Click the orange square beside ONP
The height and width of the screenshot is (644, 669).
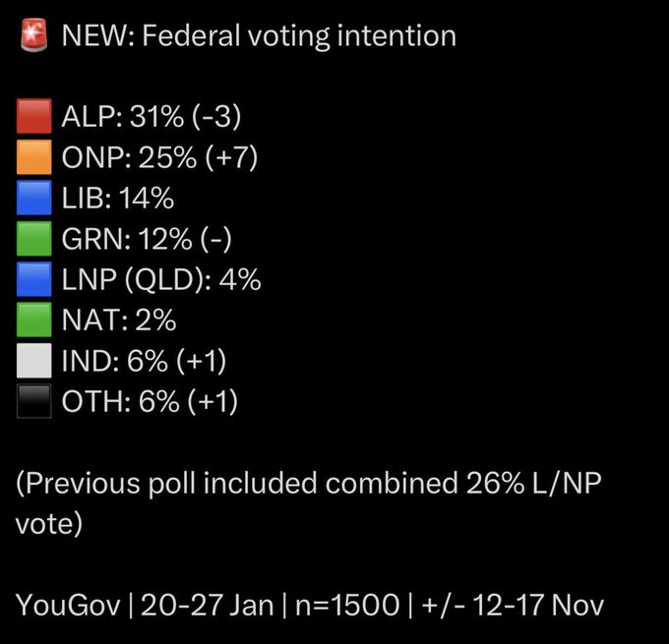[33, 158]
